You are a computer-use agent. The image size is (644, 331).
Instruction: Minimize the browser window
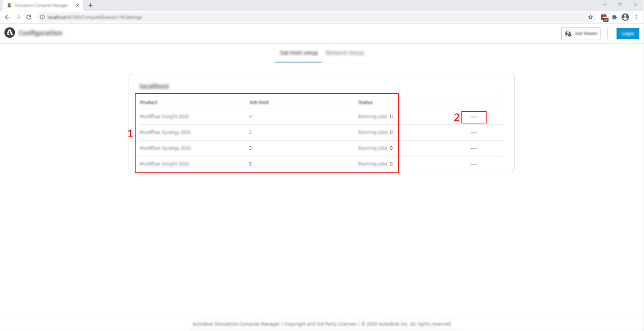pos(605,5)
